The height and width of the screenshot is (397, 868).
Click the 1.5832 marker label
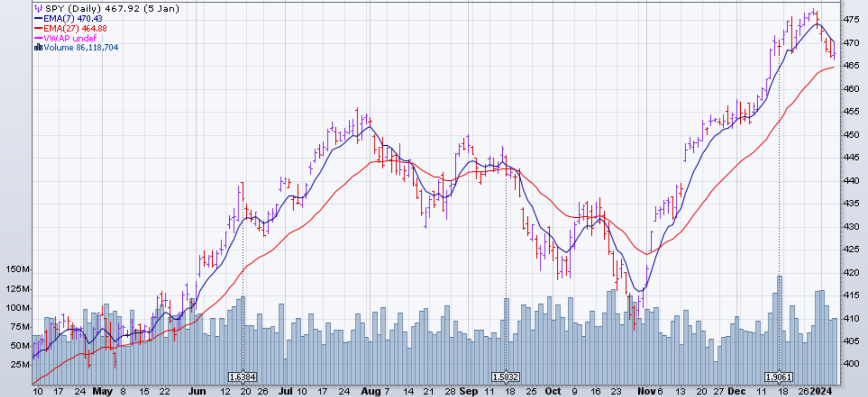505,377
